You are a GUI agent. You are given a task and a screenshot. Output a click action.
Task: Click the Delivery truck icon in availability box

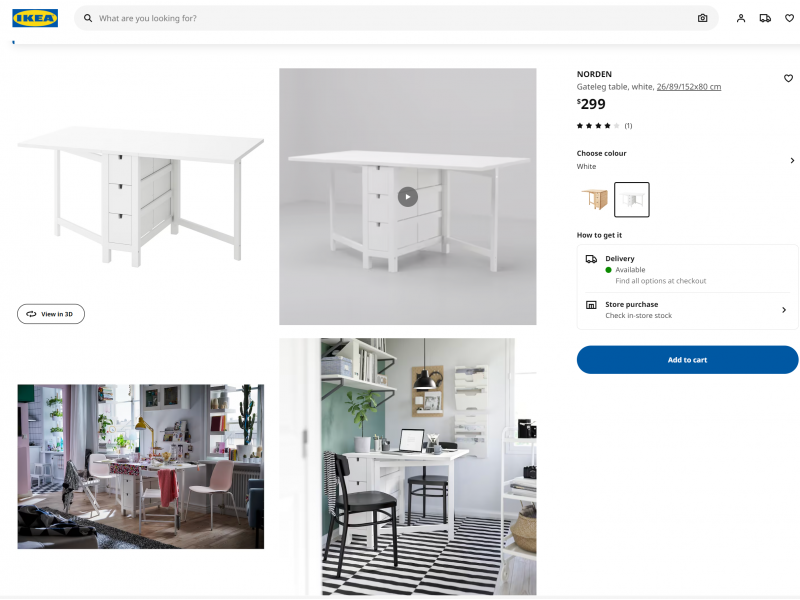[591, 259]
